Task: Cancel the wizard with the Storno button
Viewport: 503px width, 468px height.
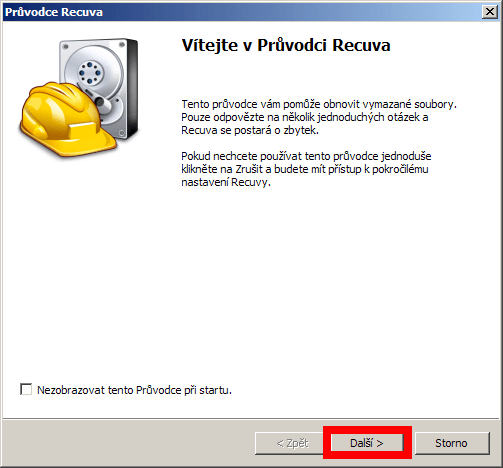Action: [x=452, y=443]
